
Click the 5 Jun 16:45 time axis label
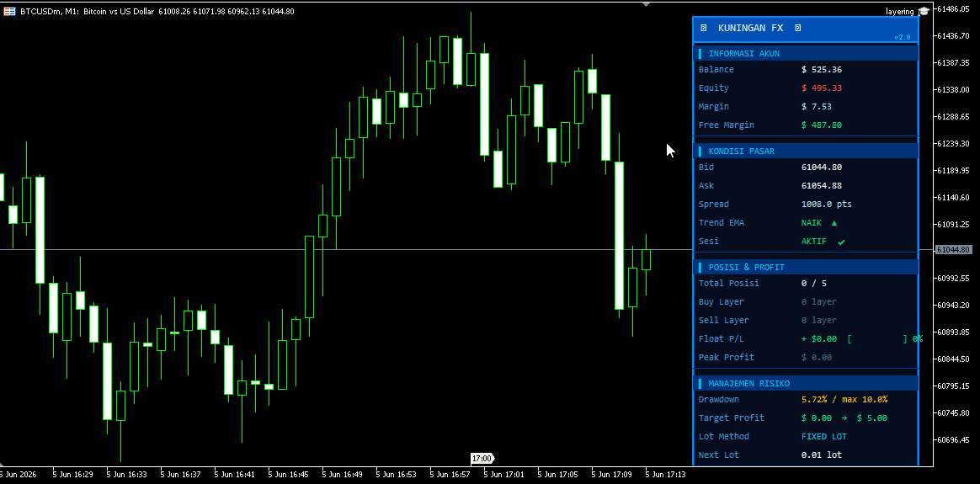289,475
